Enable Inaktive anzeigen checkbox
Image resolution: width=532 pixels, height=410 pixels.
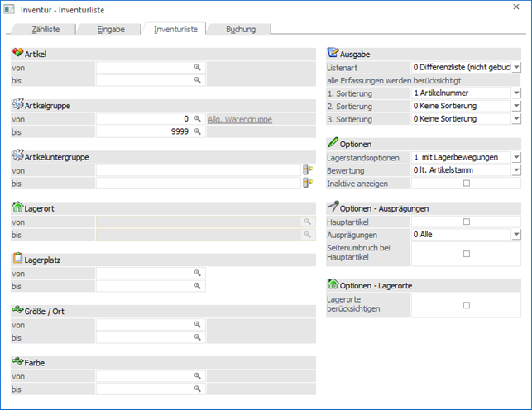click(467, 183)
